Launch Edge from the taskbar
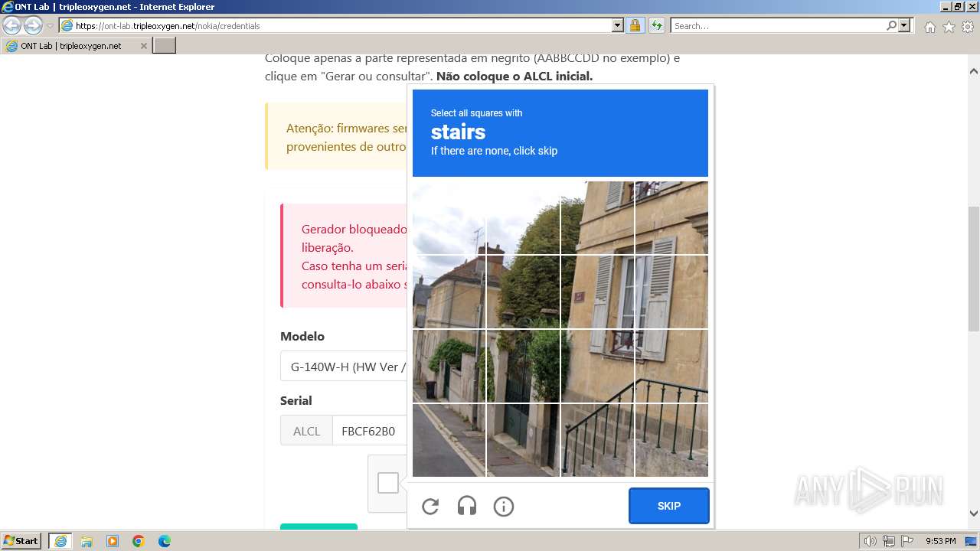Image resolution: width=980 pixels, height=551 pixels. (165, 541)
